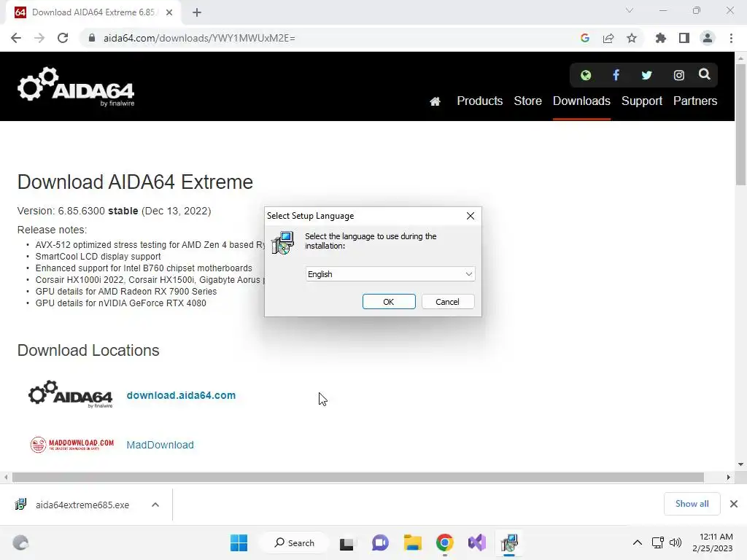Screen dimensions: 747x560
Task: Open the Store menu item
Action: point(528,101)
